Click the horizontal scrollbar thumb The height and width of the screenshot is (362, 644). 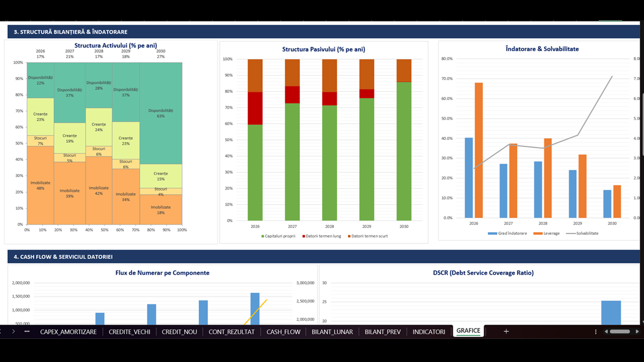point(620,332)
